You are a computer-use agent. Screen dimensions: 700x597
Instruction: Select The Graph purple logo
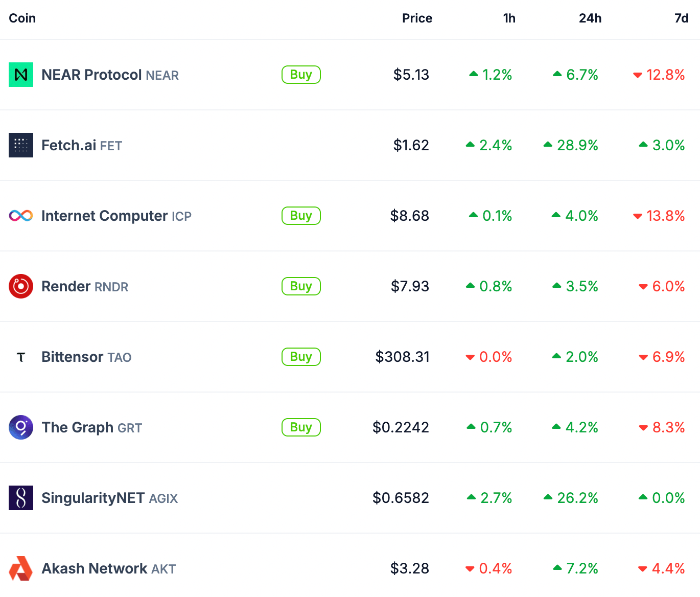pos(20,427)
